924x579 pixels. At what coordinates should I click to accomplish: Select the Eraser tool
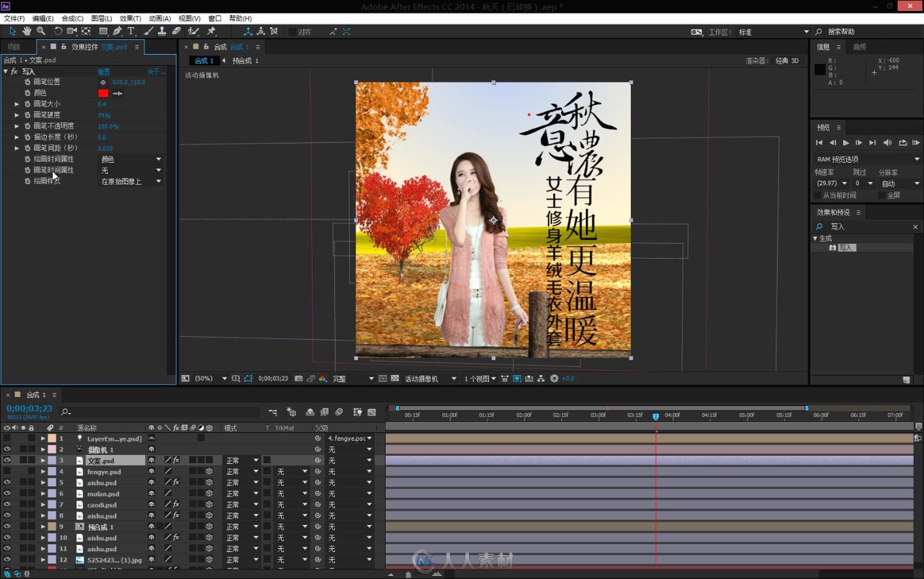click(x=177, y=31)
